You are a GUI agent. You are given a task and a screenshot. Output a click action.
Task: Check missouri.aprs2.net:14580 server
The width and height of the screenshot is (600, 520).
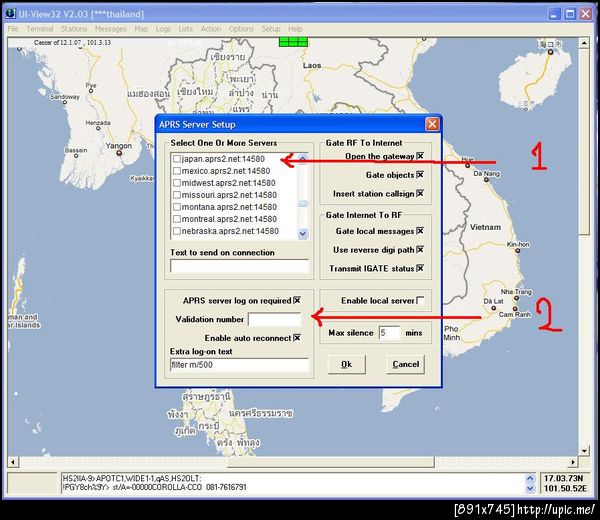[x=177, y=195]
